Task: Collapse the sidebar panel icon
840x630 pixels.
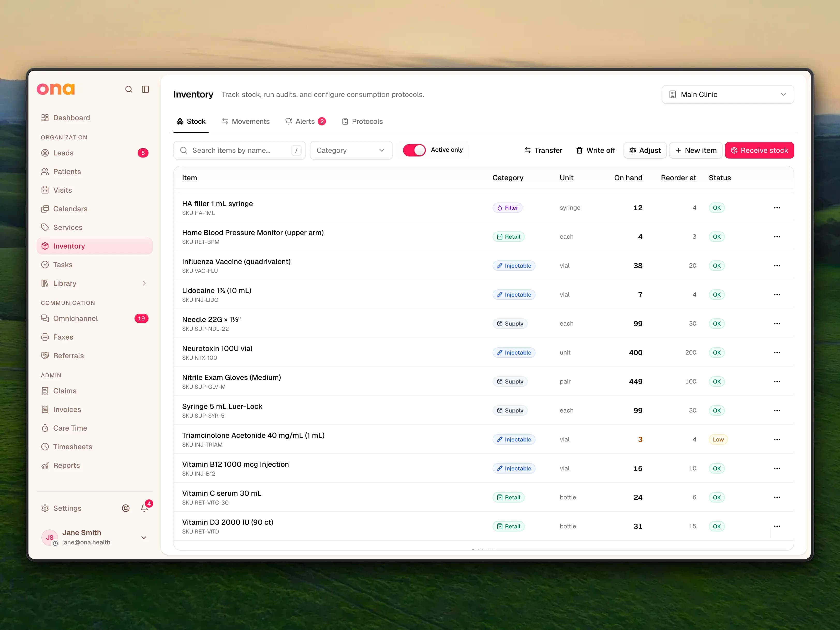Action: coord(145,89)
